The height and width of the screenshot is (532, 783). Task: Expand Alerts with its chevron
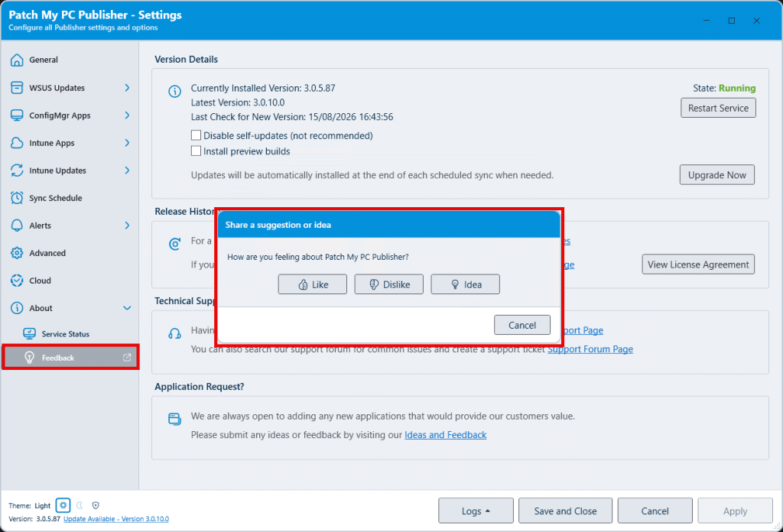click(x=127, y=225)
